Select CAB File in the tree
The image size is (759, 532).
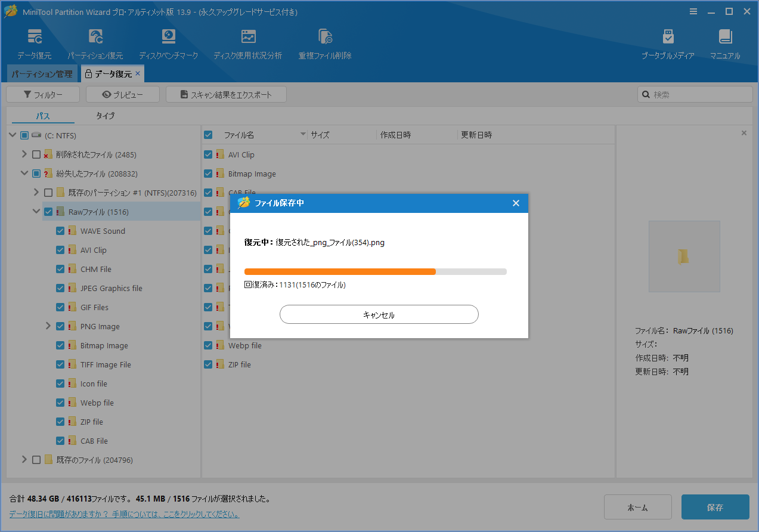point(94,441)
